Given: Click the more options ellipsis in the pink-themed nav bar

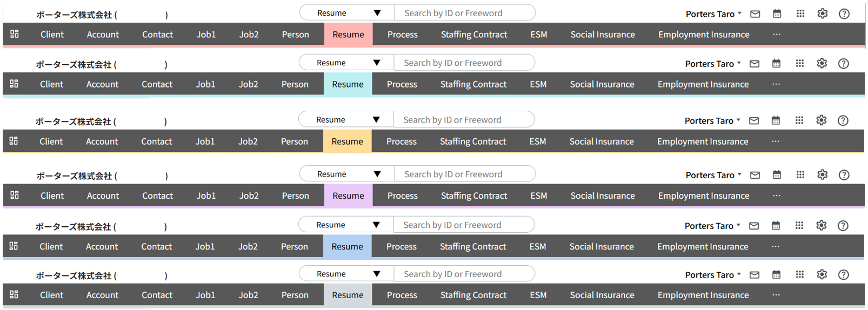Looking at the screenshot, I should 777,35.
